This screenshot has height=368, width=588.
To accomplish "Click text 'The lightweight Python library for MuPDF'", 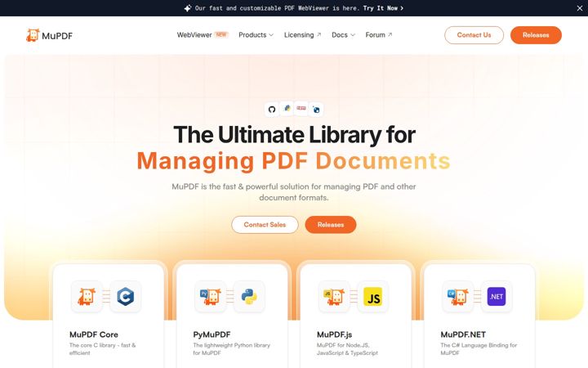I will 231,349.
